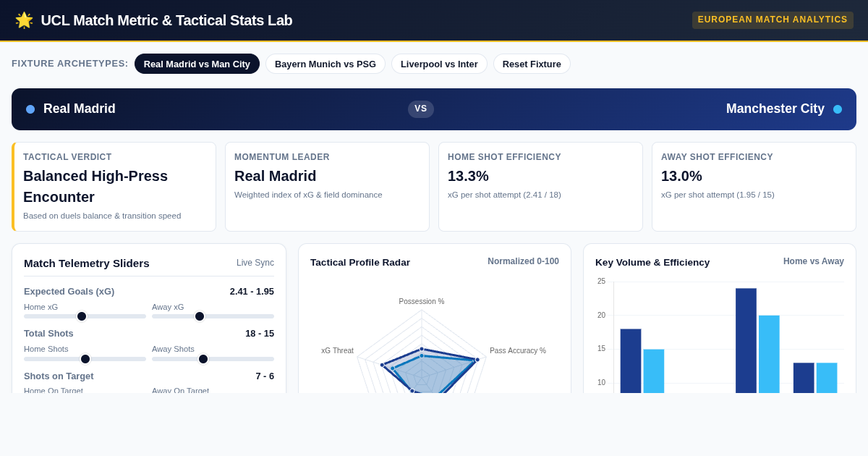Screen dimensions: 868x456
Task: Click the Momentum Leader card
Action: coord(327,187)
